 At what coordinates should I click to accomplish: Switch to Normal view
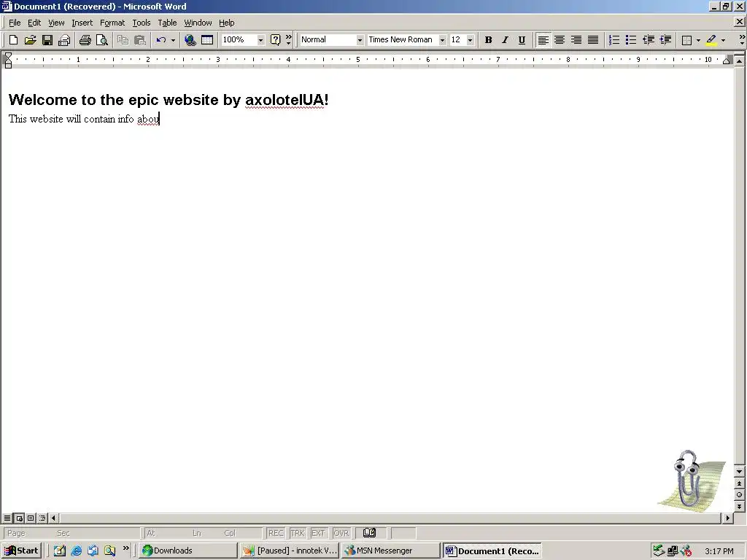click(x=7, y=518)
